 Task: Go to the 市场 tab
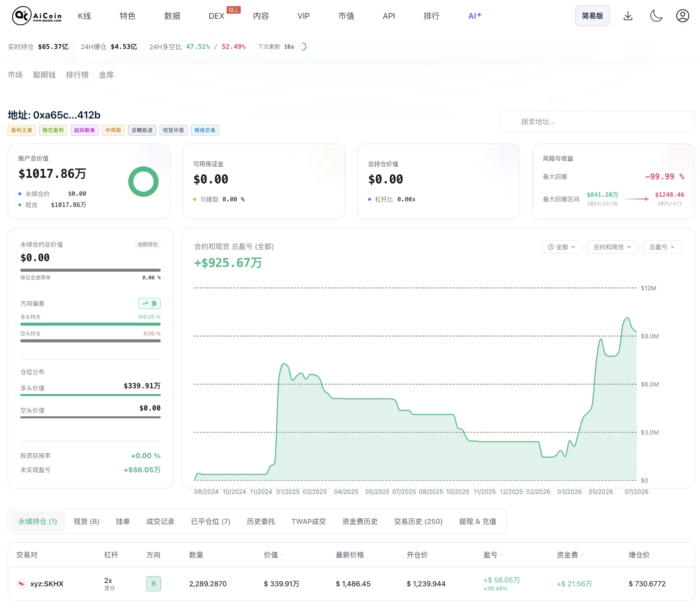(15, 75)
